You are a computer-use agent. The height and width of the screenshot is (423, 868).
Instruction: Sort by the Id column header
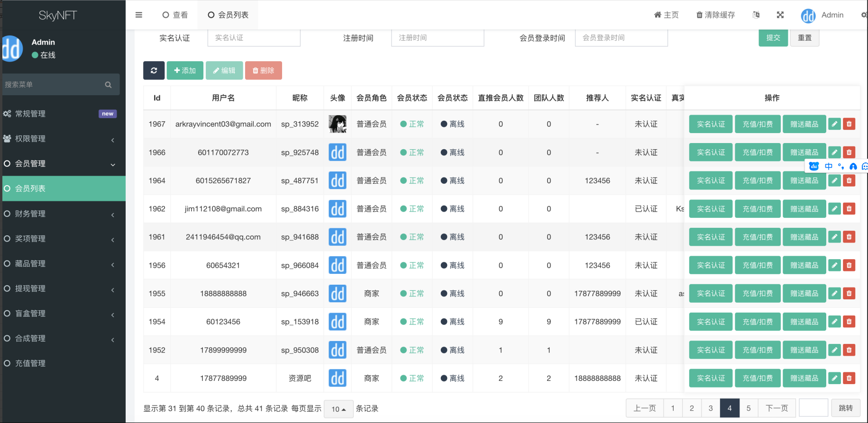[157, 98]
